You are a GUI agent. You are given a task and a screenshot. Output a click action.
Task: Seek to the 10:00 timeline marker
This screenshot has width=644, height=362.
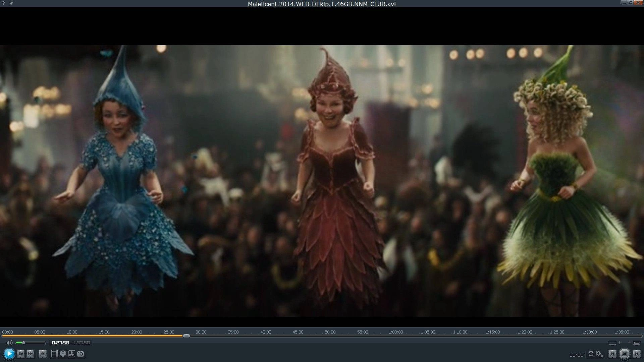pyautogui.click(x=72, y=332)
